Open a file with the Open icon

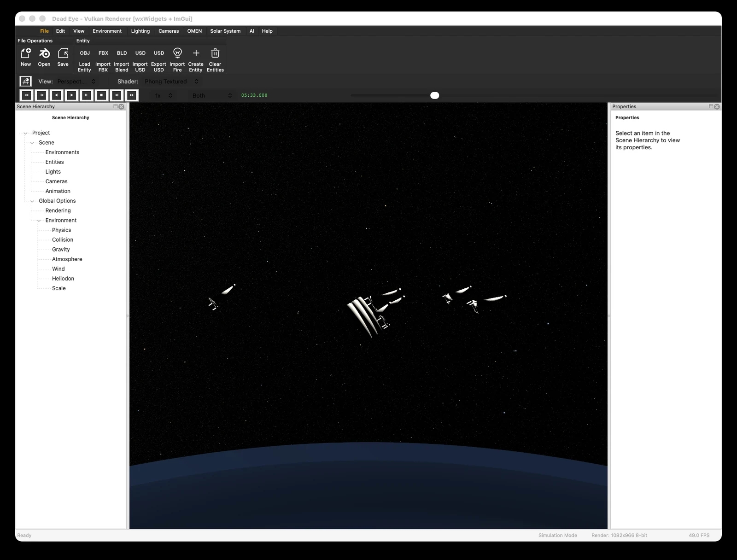click(44, 53)
